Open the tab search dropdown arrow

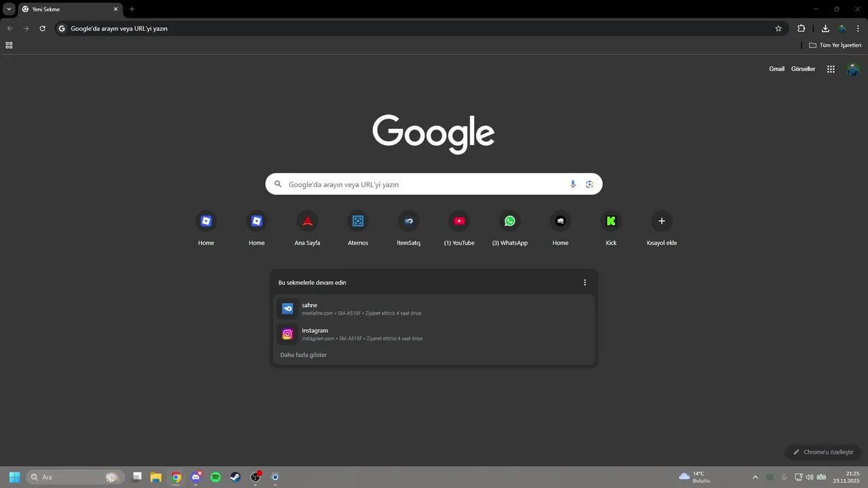9,9
